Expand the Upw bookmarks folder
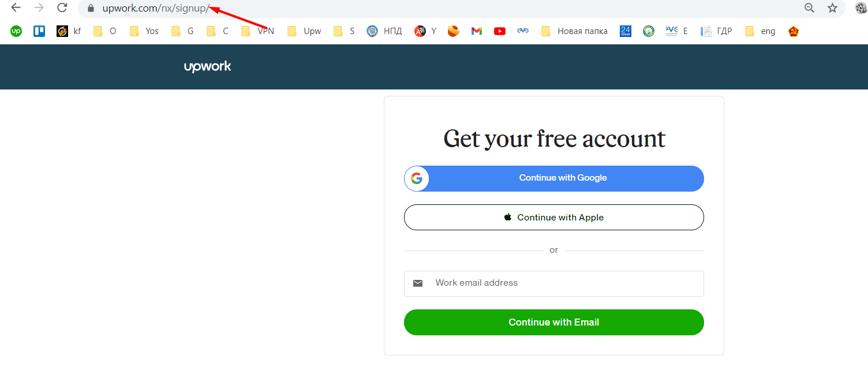 (304, 31)
